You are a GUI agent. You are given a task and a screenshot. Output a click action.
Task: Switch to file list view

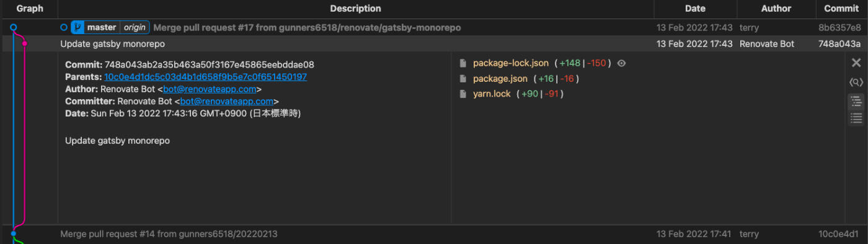[856, 118]
